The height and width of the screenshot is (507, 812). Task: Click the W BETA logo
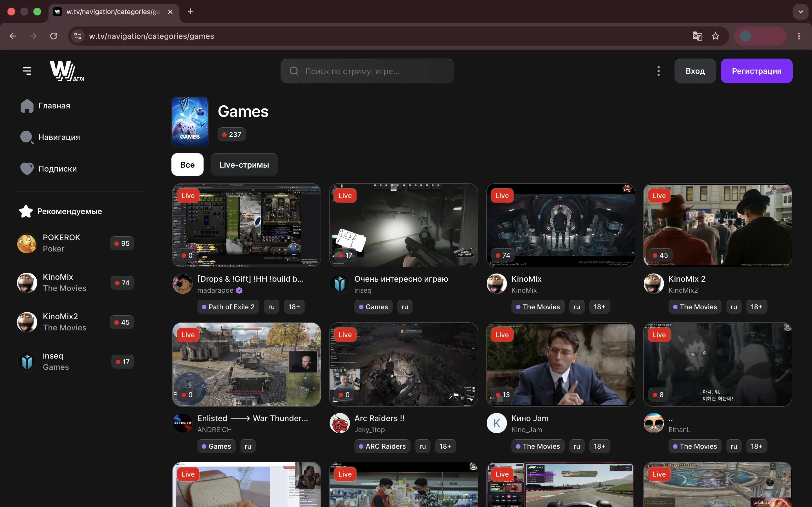67,71
